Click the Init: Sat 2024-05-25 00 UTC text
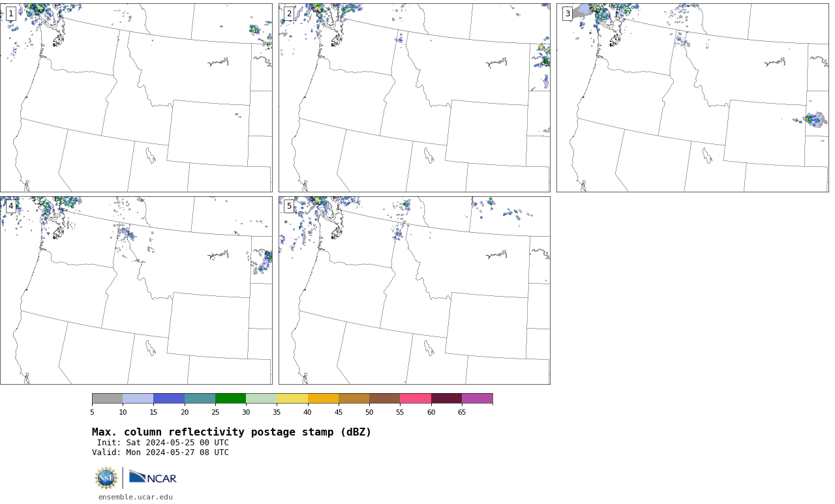835x504 pixels. click(x=163, y=443)
